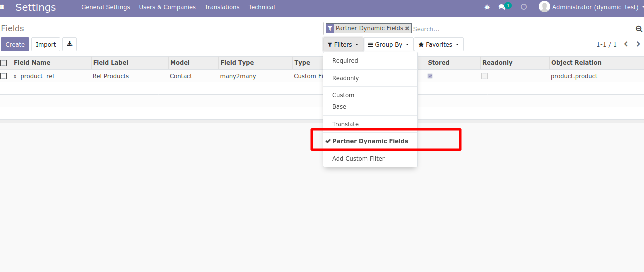Collapse the Filters dropdown
Image resolution: width=644 pixels, height=272 pixels.
tap(343, 45)
